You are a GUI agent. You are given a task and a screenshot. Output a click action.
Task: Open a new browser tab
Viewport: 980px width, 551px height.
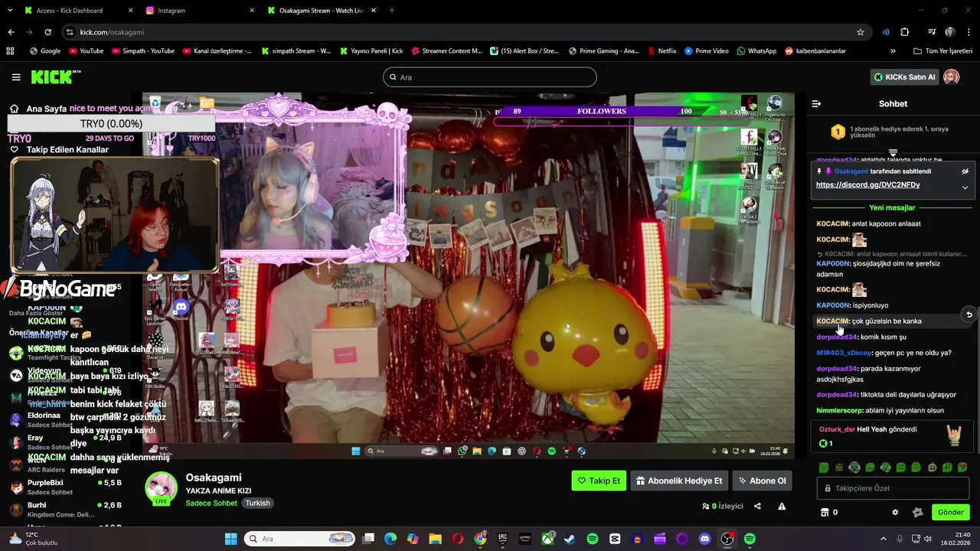click(x=392, y=11)
